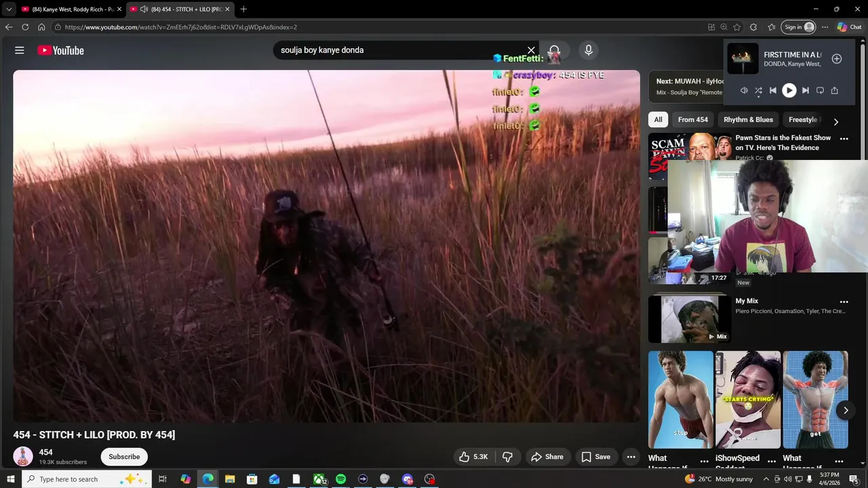Save the video to a playlist

click(x=595, y=457)
